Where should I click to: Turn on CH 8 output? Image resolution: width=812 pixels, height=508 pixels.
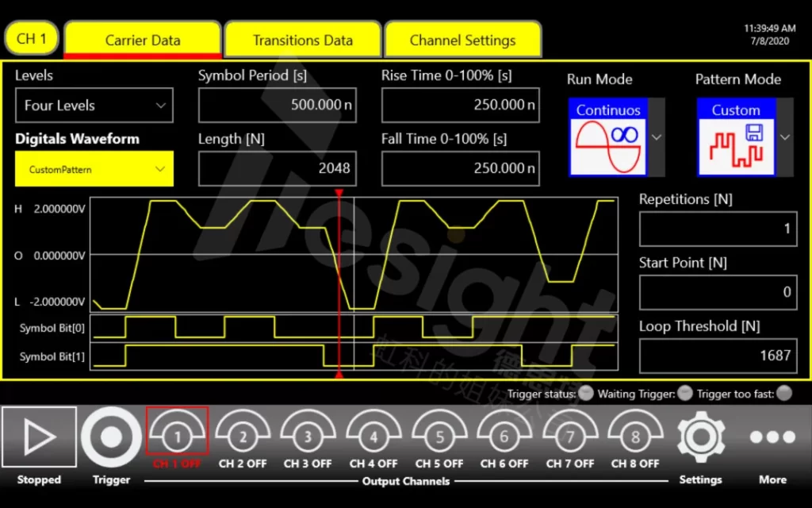pyautogui.click(x=635, y=435)
